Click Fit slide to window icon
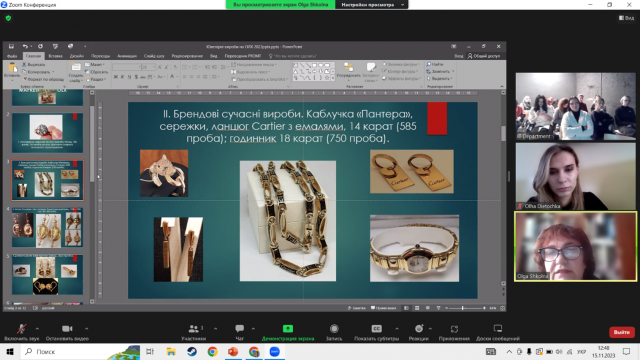The width and height of the screenshot is (640, 360). pyautogui.click(x=502, y=308)
